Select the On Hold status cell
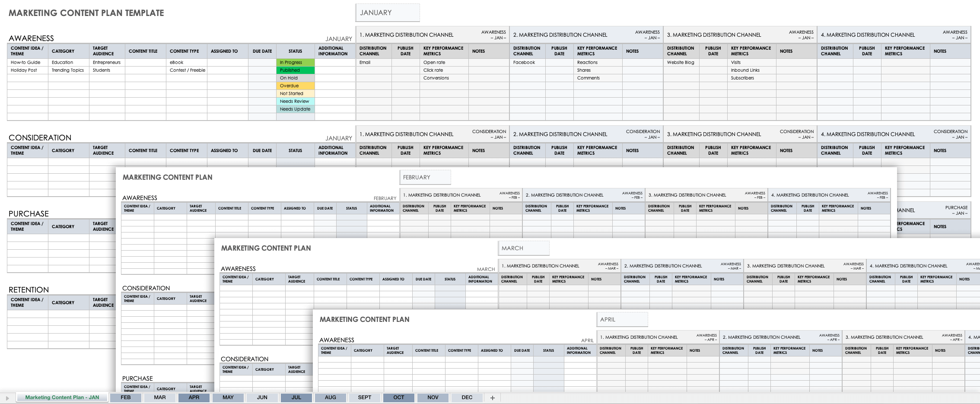Viewport: 980px width, 404px height. (296, 78)
